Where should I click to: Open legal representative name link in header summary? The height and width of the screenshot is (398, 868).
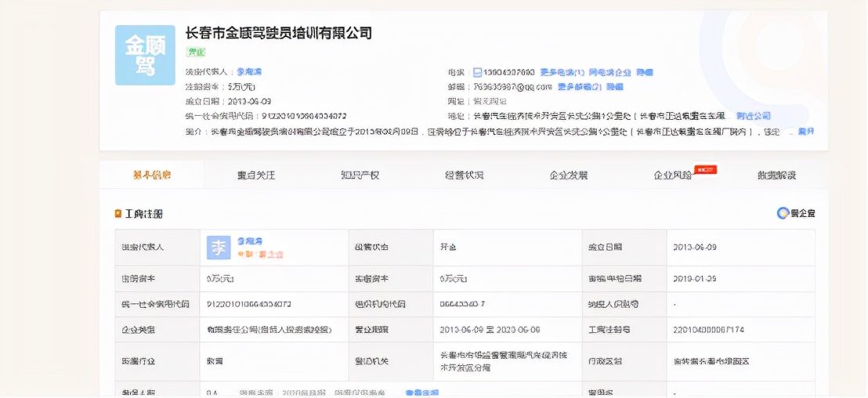click(x=249, y=72)
